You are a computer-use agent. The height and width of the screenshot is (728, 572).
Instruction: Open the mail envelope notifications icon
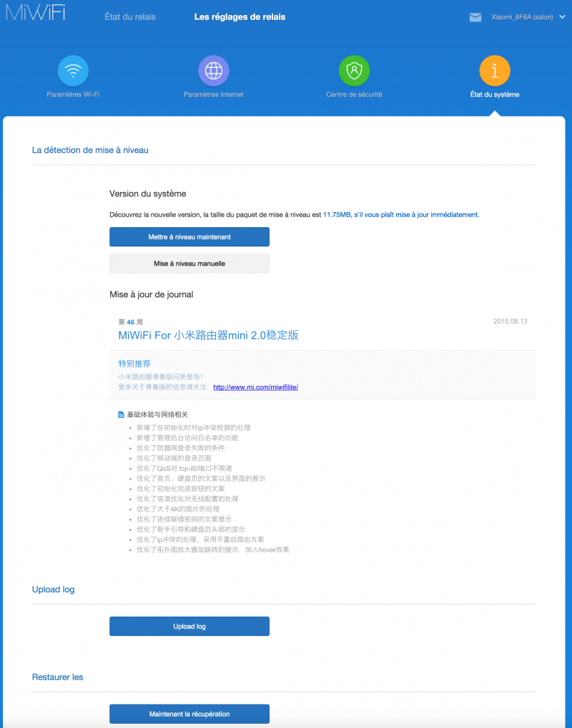pyautogui.click(x=475, y=18)
